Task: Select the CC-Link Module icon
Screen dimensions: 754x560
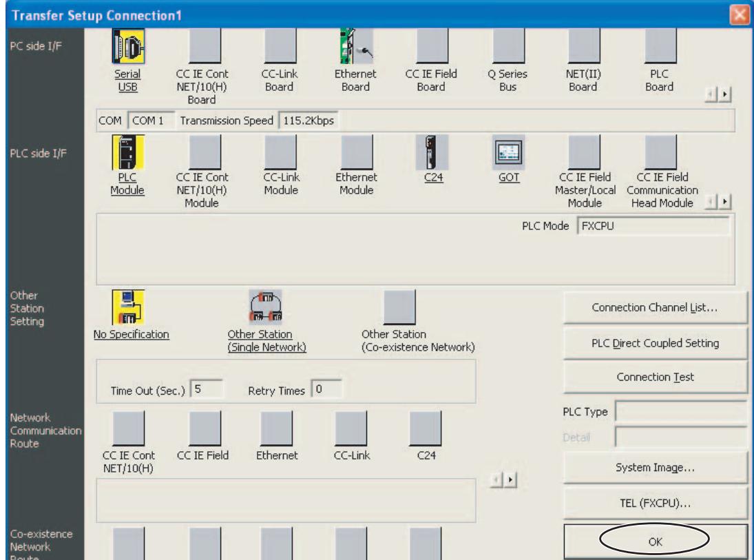Action: pyautogui.click(x=280, y=152)
